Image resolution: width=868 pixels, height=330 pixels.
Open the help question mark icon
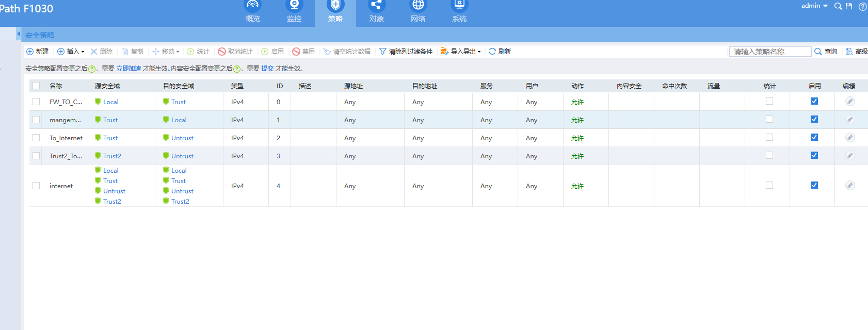coord(862,7)
